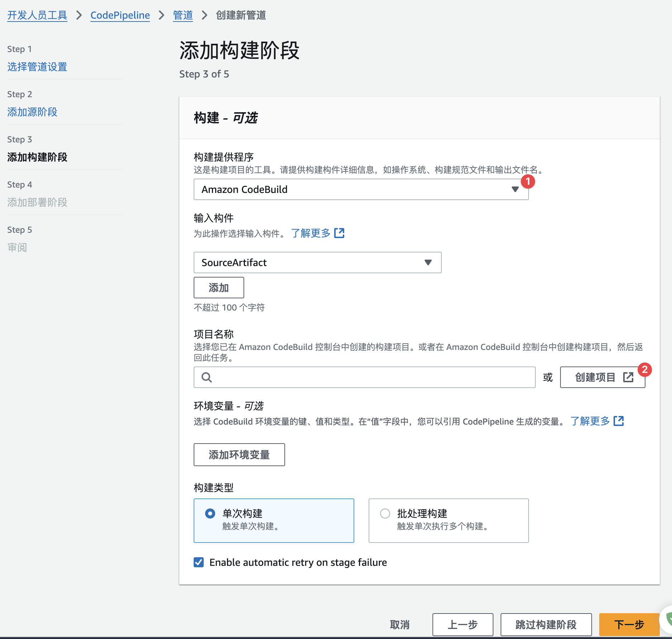The width and height of the screenshot is (672, 639).
Task: Click the 取消 button
Action: [400, 625]
